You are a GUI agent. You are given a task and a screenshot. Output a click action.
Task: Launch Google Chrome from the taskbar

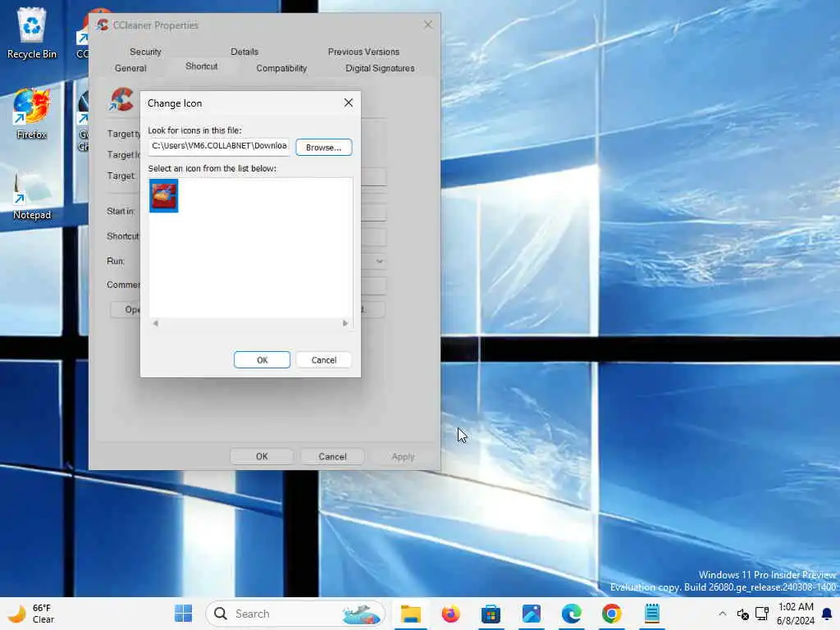[x=612, y=614]
